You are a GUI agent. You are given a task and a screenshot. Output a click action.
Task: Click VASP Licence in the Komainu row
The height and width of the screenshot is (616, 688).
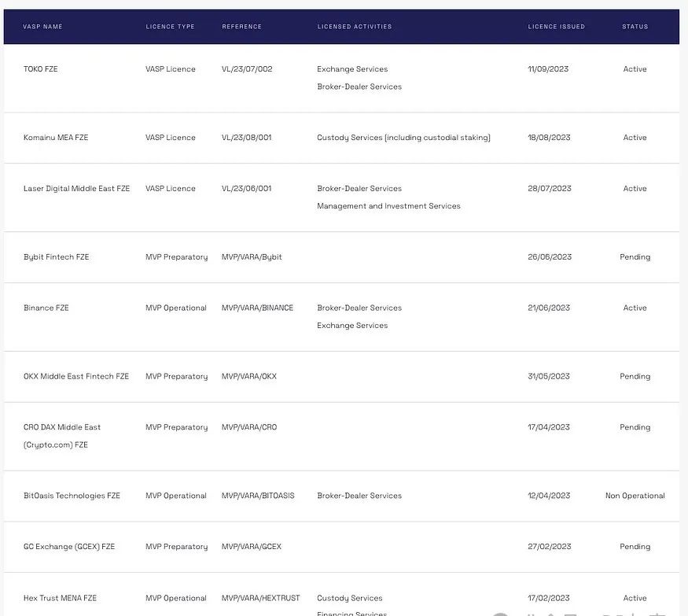(171, 138)
